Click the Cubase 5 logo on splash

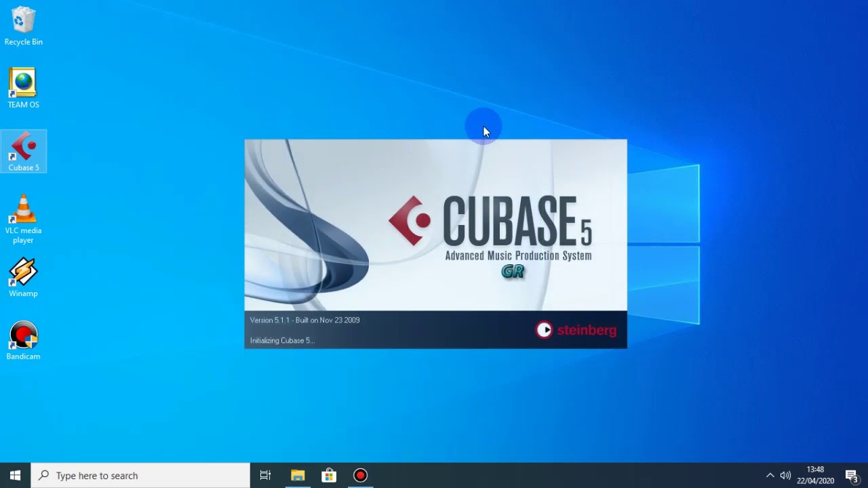coord(490,221)
